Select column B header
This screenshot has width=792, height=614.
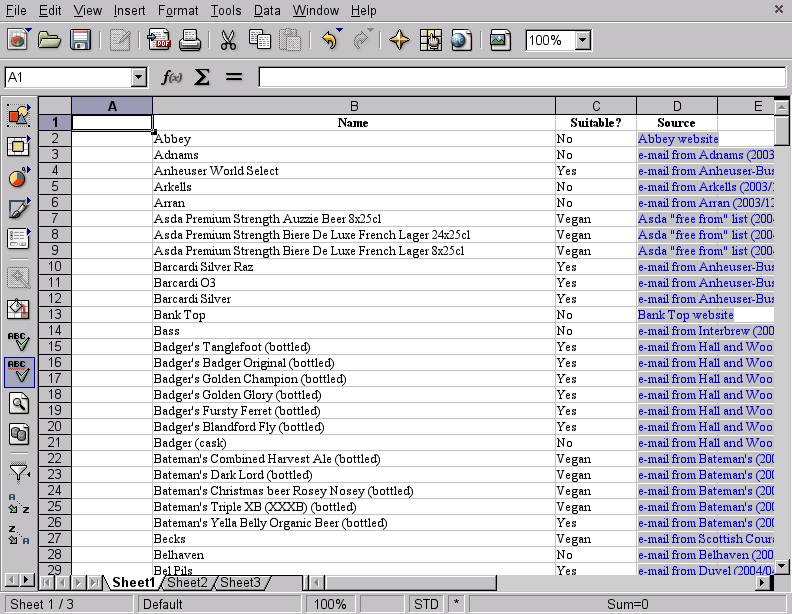point(354,106)
